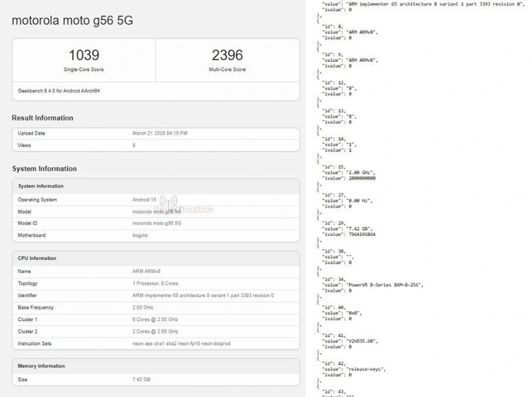This screenshot has height=397, width=532.
Task: Select the 1039 single-core score number
Action: point(84,55)
